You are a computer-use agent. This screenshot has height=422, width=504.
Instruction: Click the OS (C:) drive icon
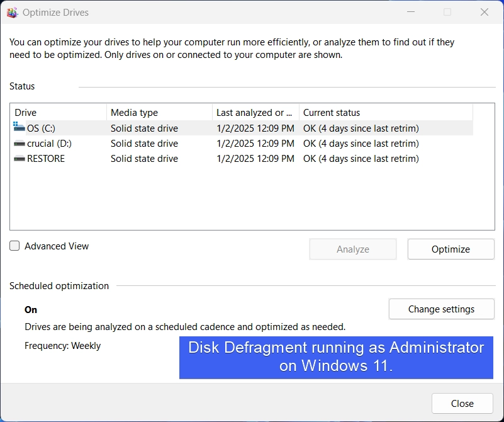click(19, 127)
